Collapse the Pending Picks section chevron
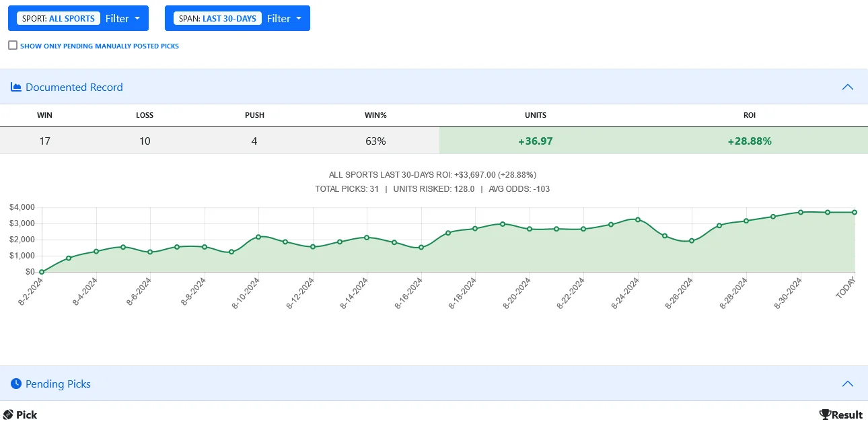This screenshot has height=428, width=868. (848, 384)
